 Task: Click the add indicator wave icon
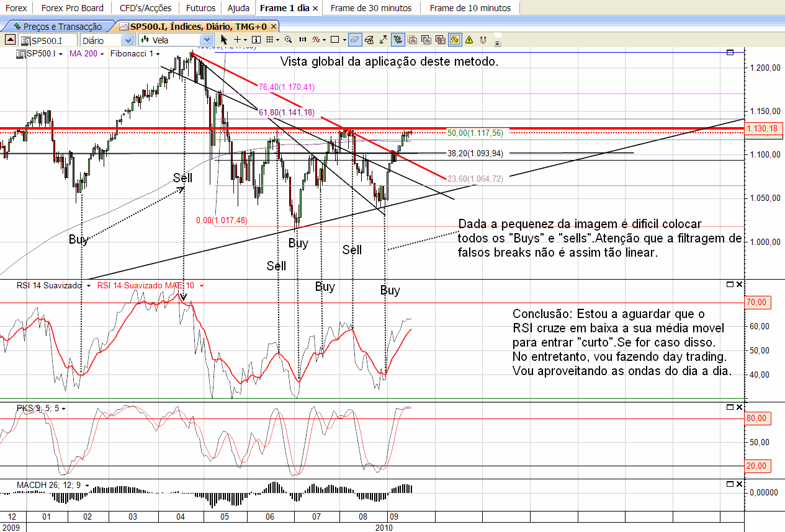(x=316, y=40)
